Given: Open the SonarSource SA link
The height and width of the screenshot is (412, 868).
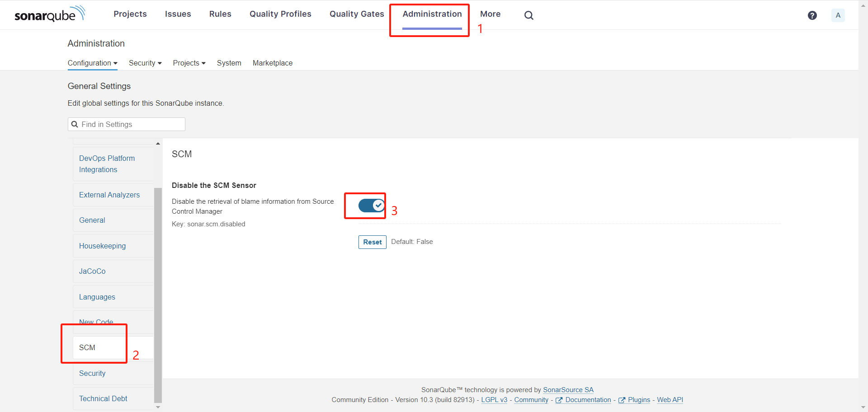Looking at the screenshot, I should (568, 390).
